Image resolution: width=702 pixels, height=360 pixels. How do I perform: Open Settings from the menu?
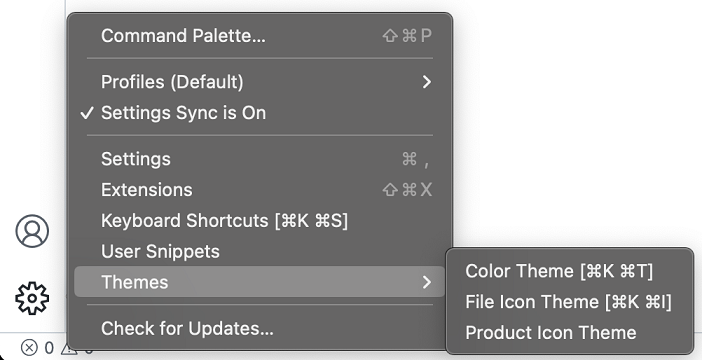click(x=260, y=159)
